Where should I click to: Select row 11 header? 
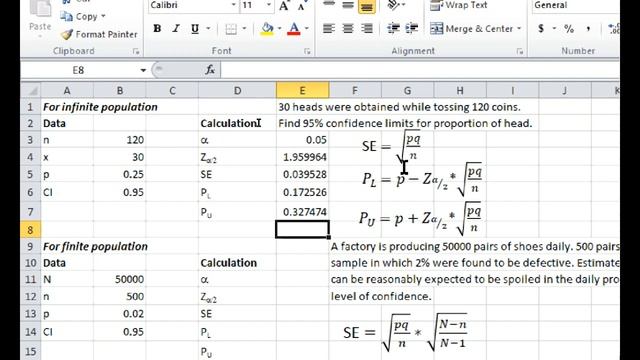coord(31,280)
